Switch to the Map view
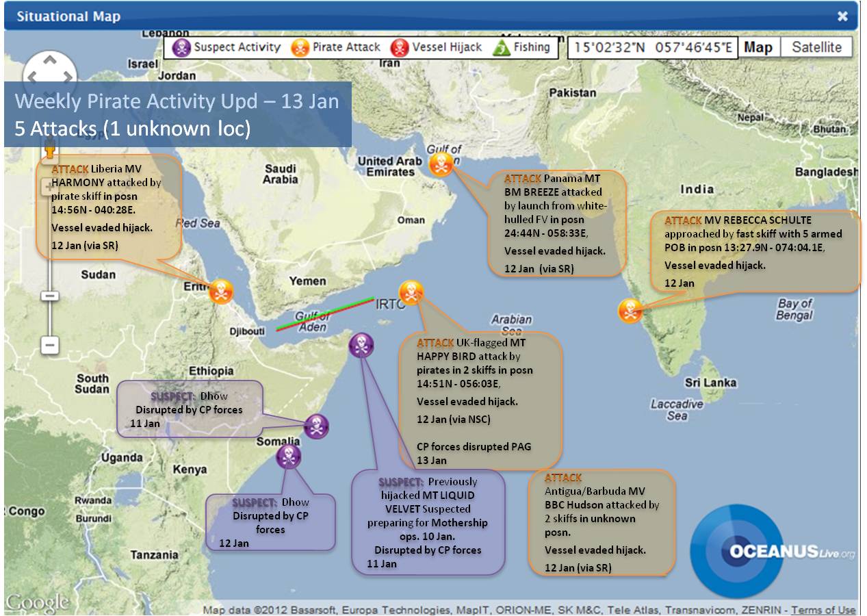This screenshot has height=616, width=867. tap(758, 47)
